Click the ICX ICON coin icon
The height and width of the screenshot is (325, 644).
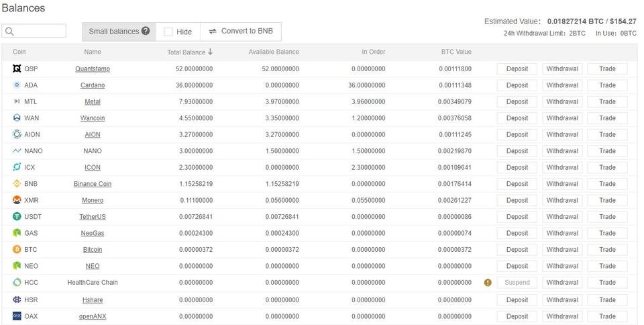(x=17, y=167)
